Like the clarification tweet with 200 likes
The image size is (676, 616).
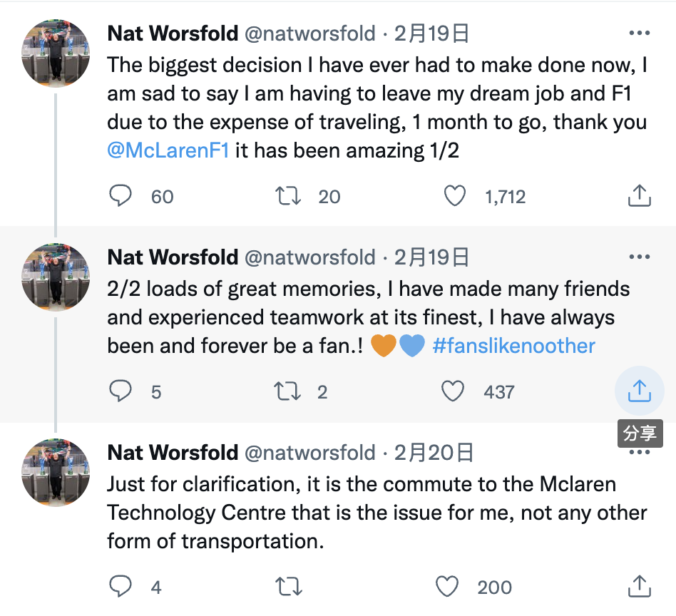tap(447, 587)
